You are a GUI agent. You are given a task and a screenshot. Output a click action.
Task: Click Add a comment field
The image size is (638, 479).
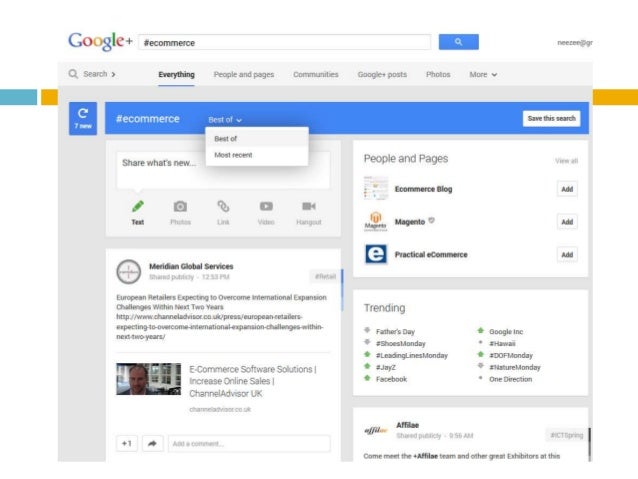[249, 443]
